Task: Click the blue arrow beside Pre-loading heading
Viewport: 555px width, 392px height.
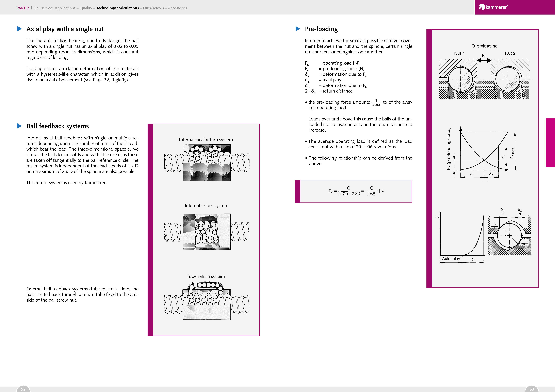Action: click(298, 29)
